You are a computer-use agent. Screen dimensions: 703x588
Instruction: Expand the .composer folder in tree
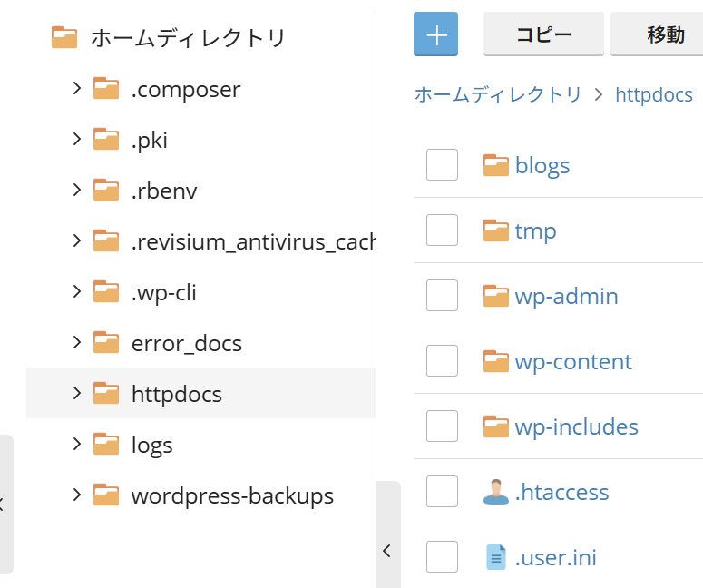pos(77,89)
